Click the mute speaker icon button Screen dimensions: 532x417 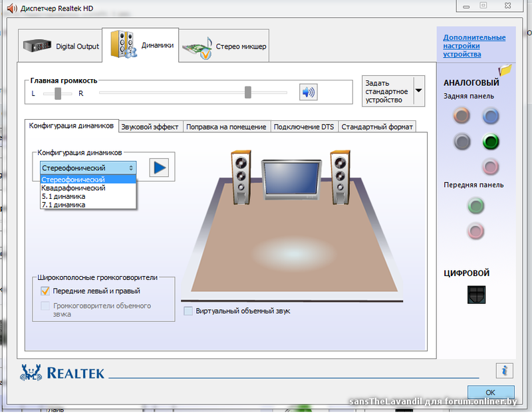tap(308, 92)
